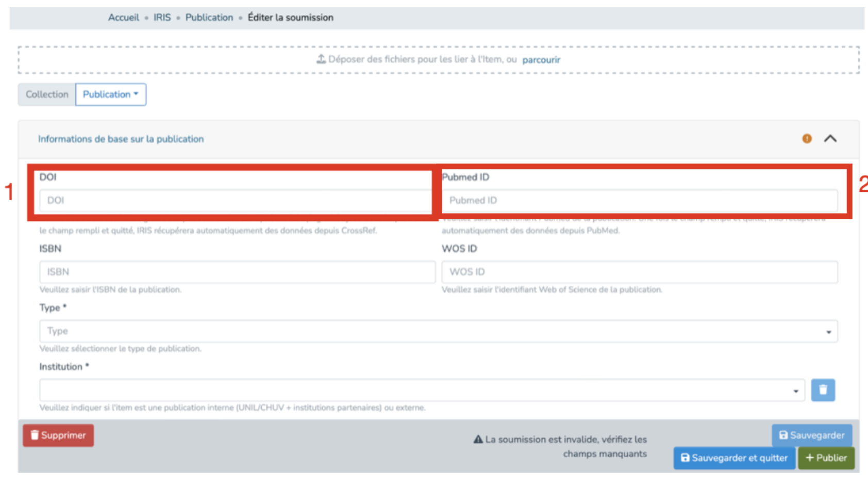
Task: Click Sauvegarder et quitter button
Action: point(734,458)
